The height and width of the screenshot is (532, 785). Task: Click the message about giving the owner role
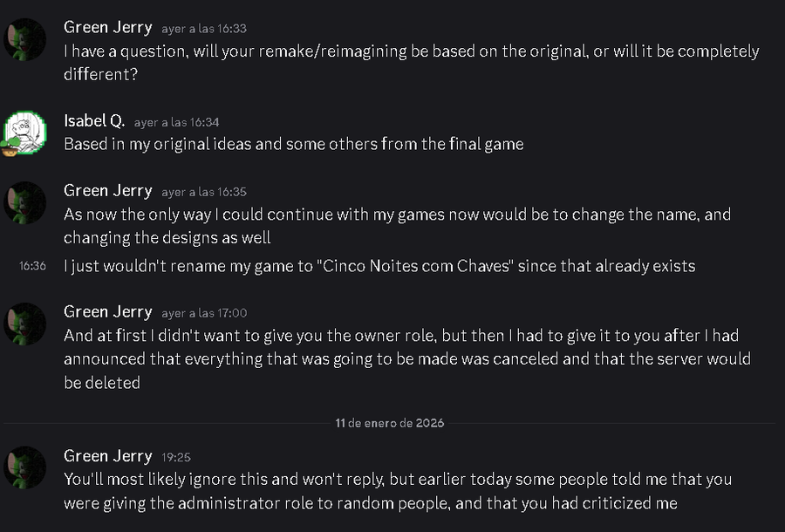(x=406, y=358)
